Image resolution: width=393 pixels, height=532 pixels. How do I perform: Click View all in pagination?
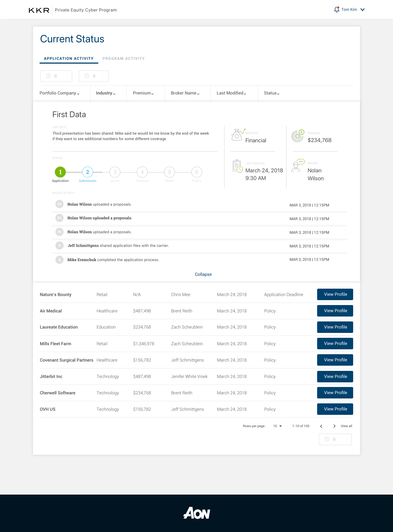coord(346,426)
